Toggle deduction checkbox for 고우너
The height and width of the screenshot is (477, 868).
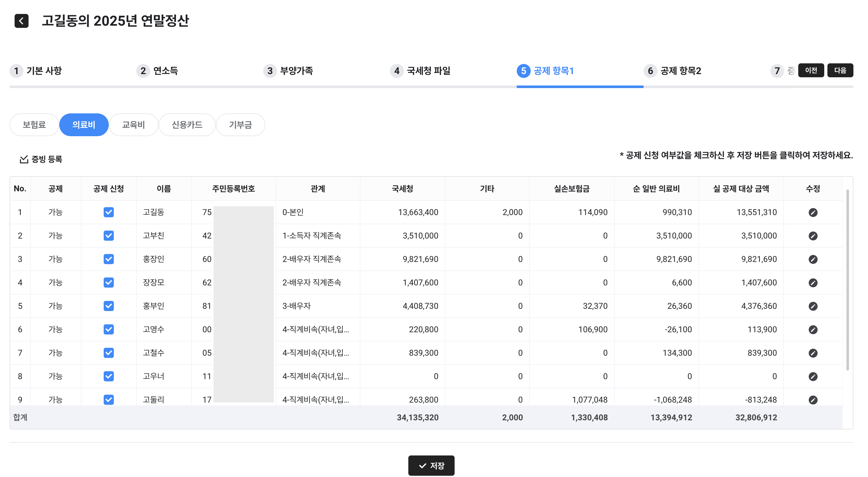[x=108, y=376]
